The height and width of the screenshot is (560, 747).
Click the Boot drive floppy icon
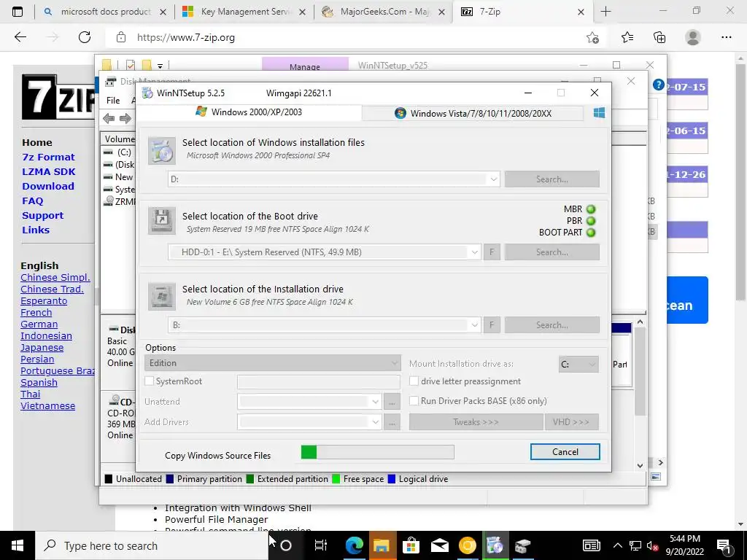pyautogui.click(x=161, y=220)
